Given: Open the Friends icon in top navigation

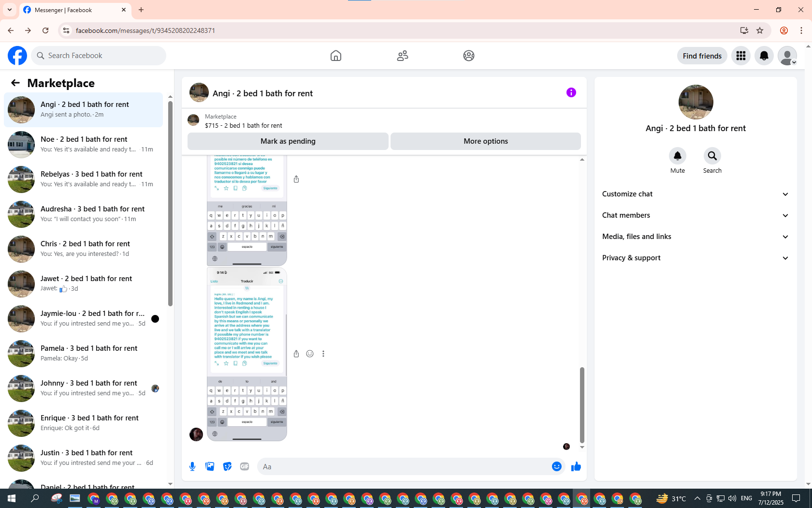Looking at the screenshot, I should coord(403,56).
